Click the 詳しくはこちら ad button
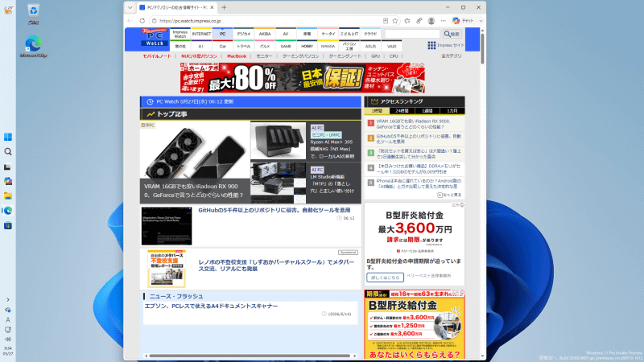 coord(386,278)
